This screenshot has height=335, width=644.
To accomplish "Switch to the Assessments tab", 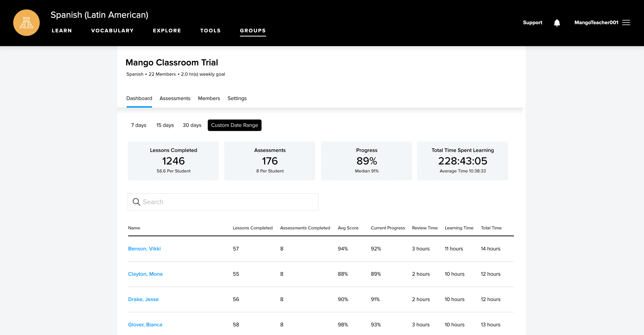I will 175,98.
